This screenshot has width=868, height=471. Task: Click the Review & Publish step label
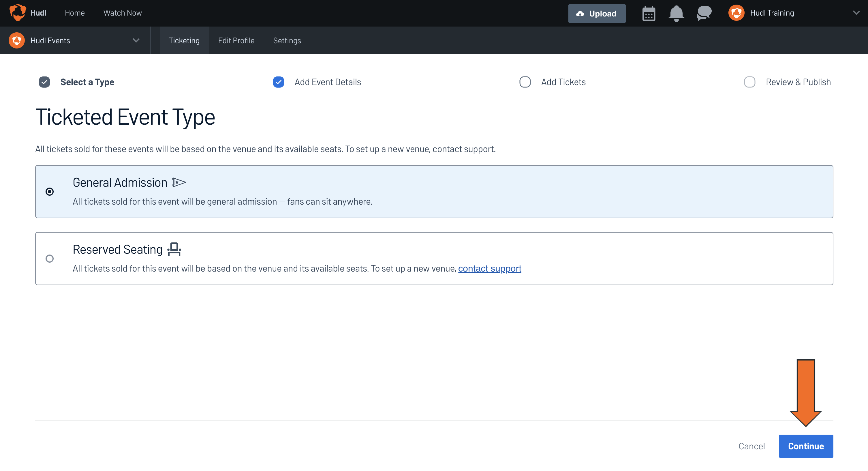798,82
